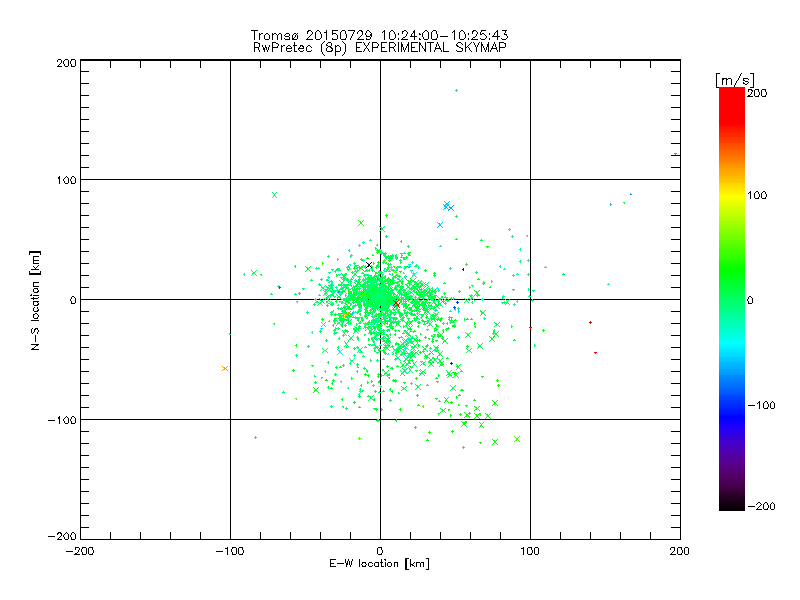Click the colorbar label '-200'

point(761,506)
